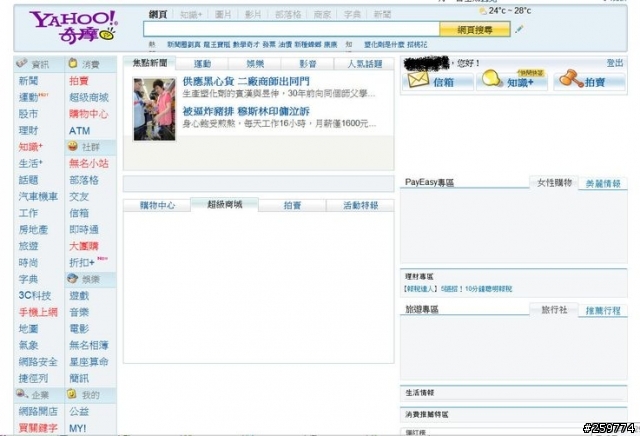Open the 拍賣 shopping tab
The image size is (640, 436).
pos(293,205)
